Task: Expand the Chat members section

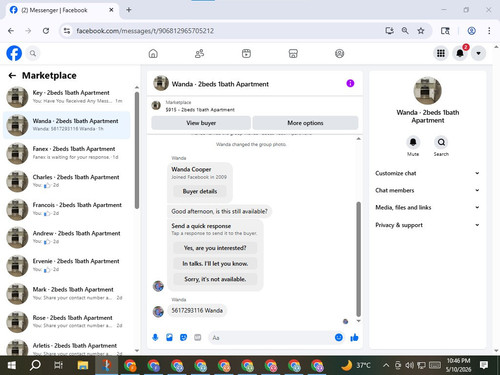Action: 428,190
